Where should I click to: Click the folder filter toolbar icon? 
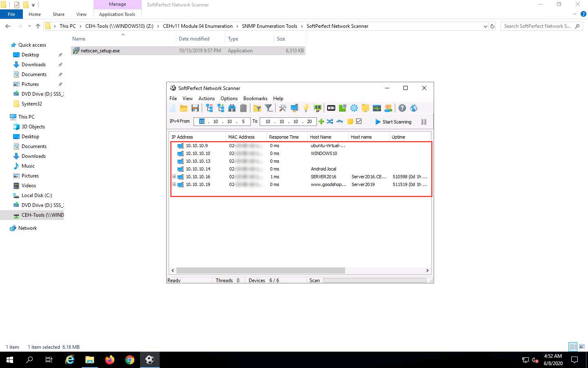pos(257,108)
